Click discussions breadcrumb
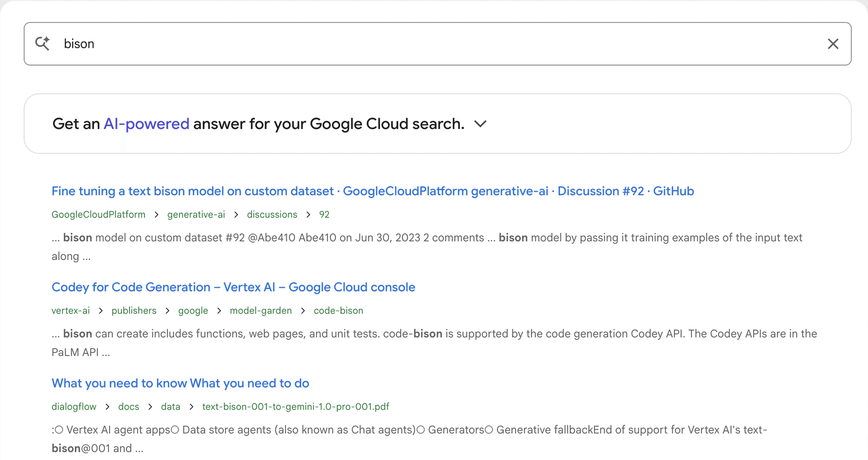The height and width of the screenshot is (460, 868). [272, 215]
